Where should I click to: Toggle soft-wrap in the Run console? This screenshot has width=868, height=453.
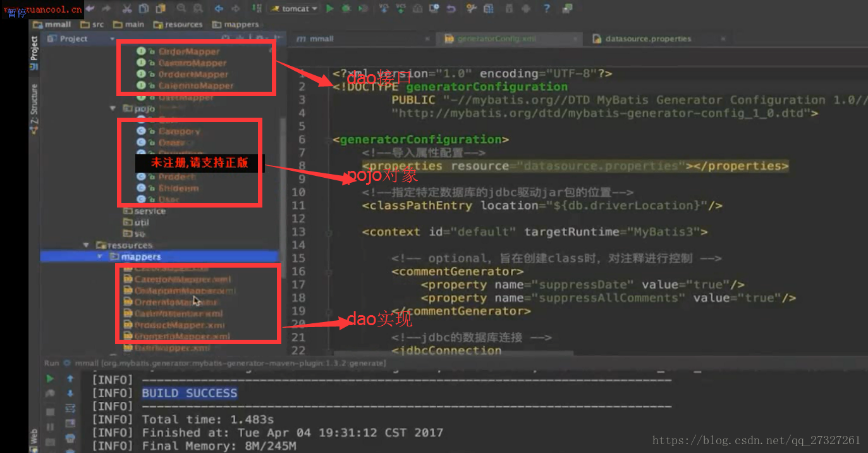pyautogui.click(x=70, y=409)
